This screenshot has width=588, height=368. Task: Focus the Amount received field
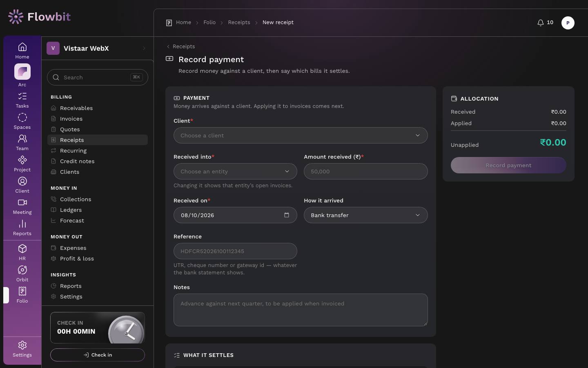coord(366,171)
